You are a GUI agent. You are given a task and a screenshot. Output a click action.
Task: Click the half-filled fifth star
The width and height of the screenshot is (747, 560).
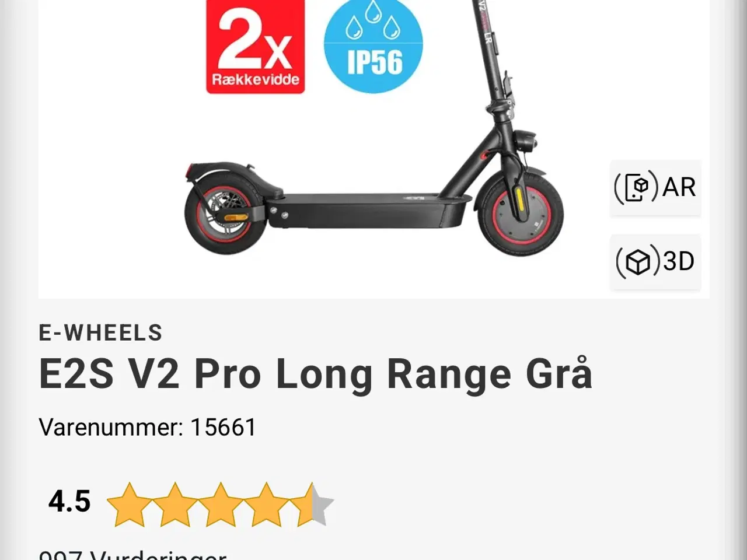[312, 504]
